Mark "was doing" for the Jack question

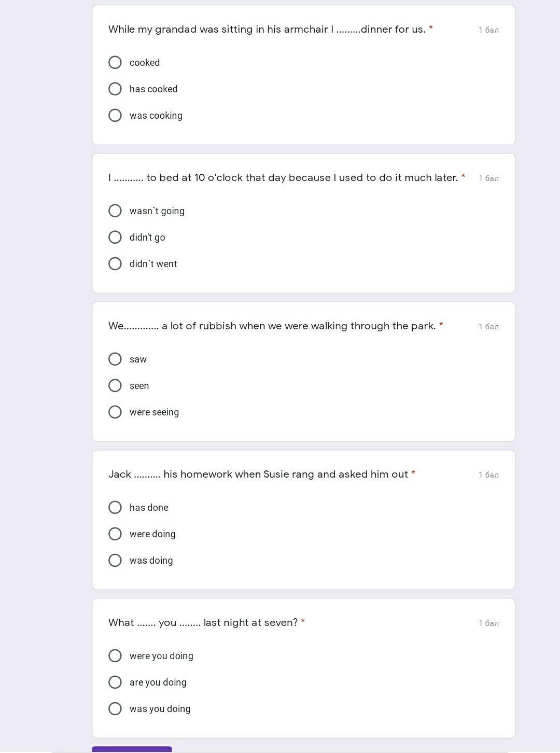[115, 561]
